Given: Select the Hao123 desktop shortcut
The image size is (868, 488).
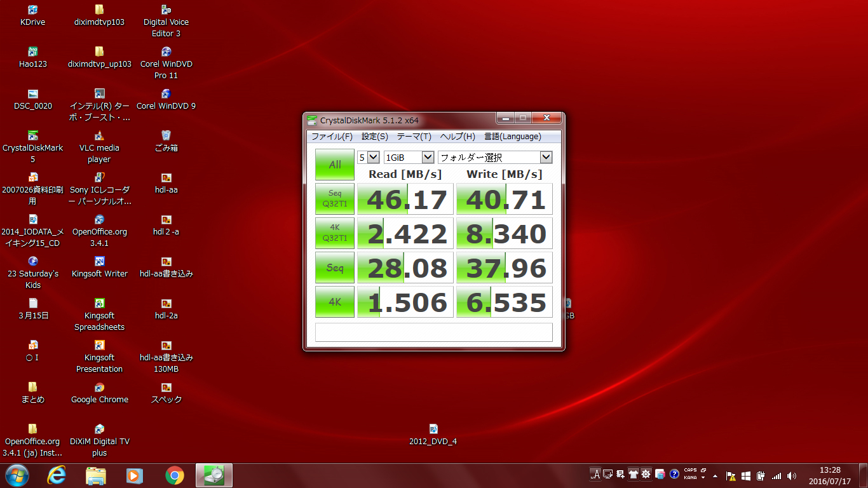Looking at the screenshot, I should coord(33,58).
